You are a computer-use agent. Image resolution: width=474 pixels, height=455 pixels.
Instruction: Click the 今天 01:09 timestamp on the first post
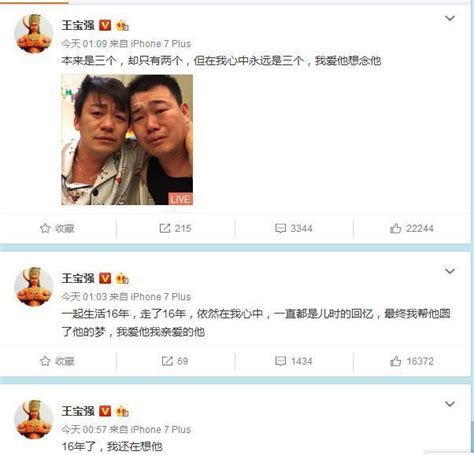(x=84, y=44)
